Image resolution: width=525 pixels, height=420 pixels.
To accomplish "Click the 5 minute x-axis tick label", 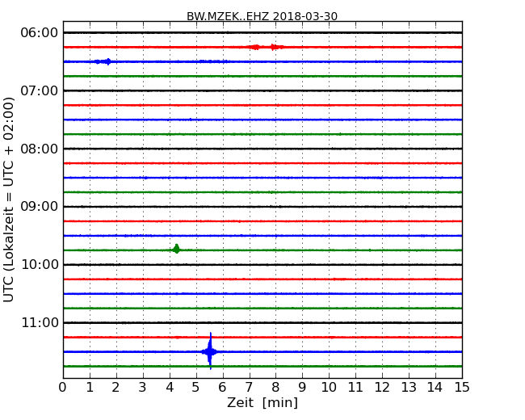I will [x=196, y=387].
